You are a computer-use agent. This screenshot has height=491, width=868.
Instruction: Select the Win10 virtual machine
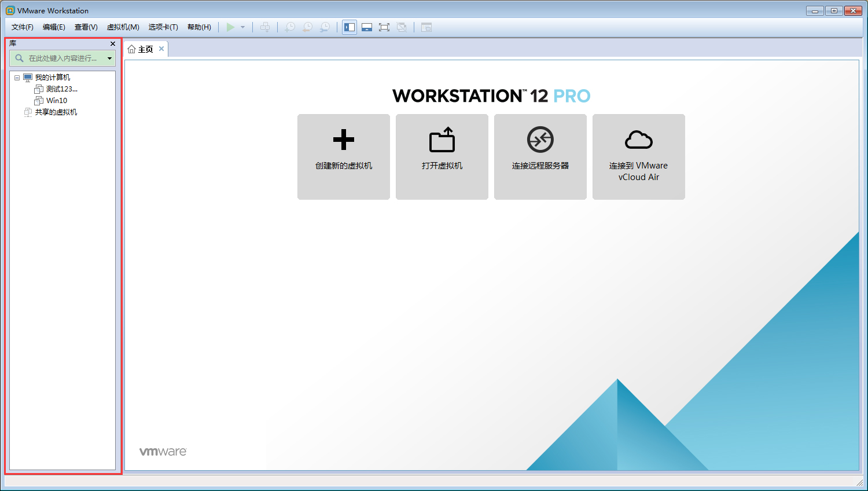click(x=57, y=101)
